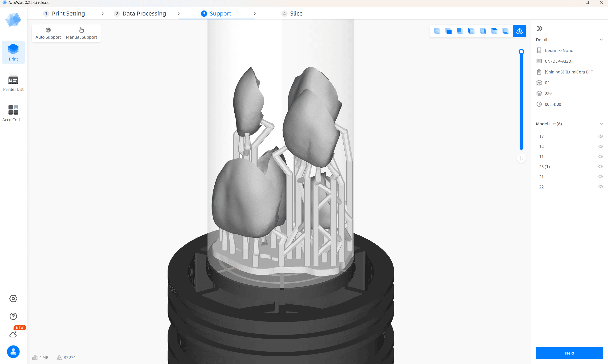Switch to bottom face cube view
Image resolution: width=608 pixels, height=364 pixels.
(x=505, y=31)
